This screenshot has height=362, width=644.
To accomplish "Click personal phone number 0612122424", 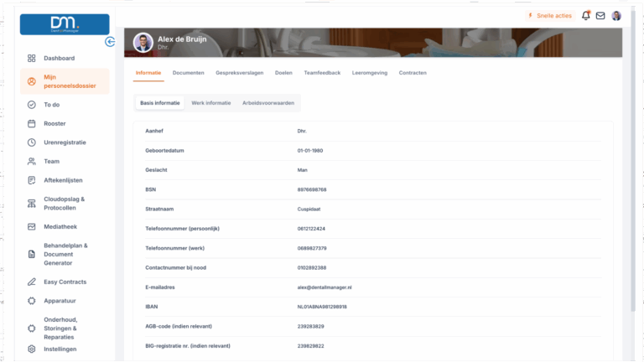I will pyautogui.click(x=311, y=229).
